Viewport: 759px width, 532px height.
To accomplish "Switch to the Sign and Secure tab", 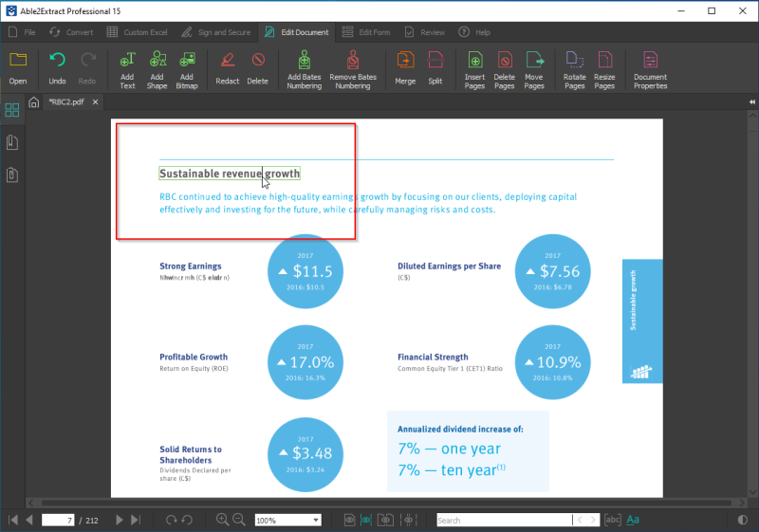I will coord(216,32).
